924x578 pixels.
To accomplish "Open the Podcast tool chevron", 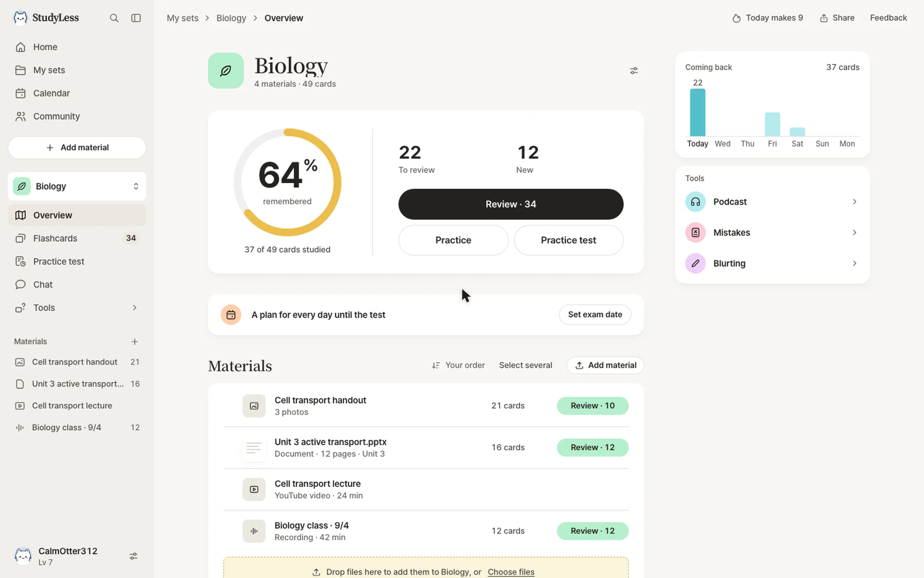I will pyautogui.click(x=854, y=202).
